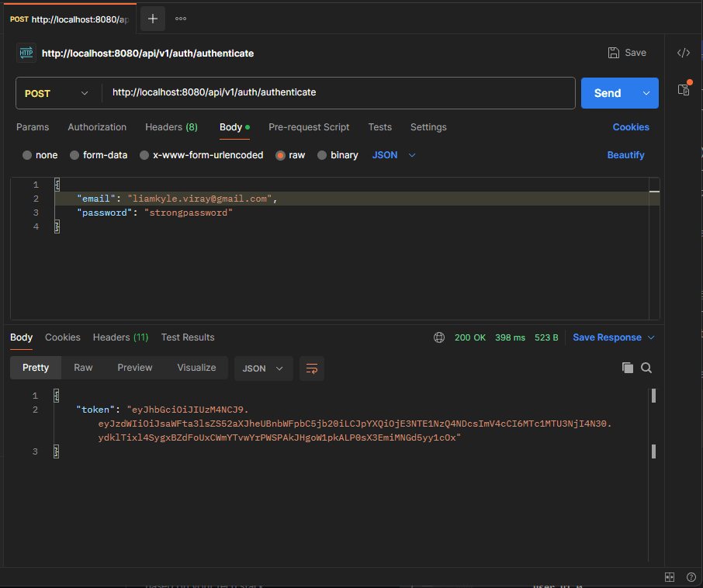Toggle line wrapping in the response

click(x=312, y=368)
